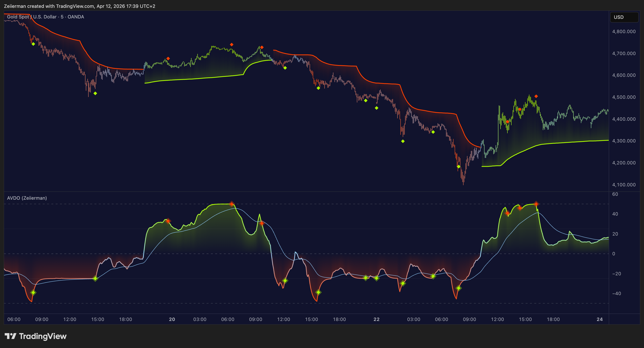Click the 4,500.000 price axis label
This screenshot has width=644, height=348.
click(624, 97)
